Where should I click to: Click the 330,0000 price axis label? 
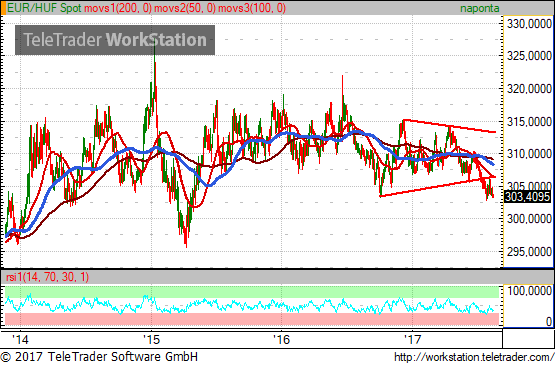pyautogui.click(x=529, y=24)
